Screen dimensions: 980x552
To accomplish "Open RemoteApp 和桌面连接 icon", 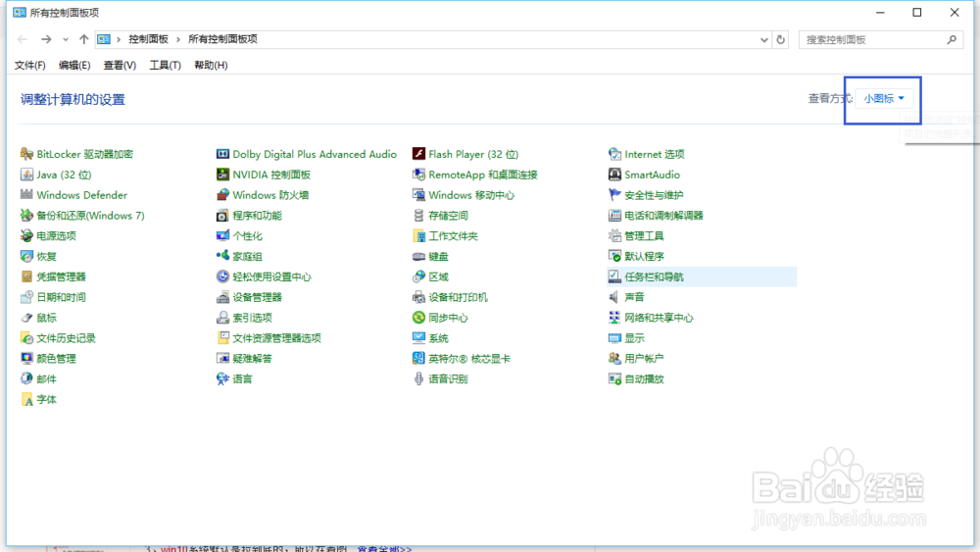I will pyautogui.click(x=418, y=175).
